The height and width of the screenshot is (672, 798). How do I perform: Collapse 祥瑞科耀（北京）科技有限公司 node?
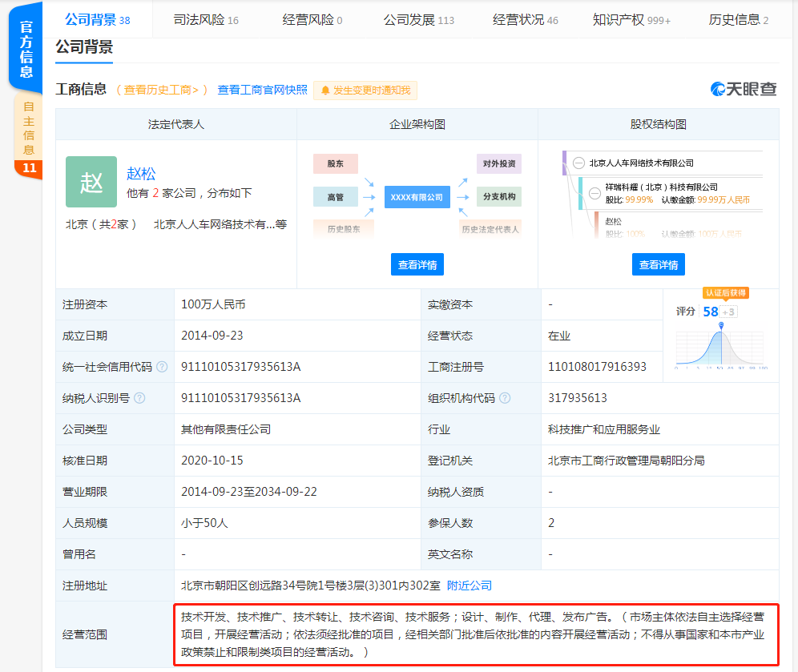[594, 193]
